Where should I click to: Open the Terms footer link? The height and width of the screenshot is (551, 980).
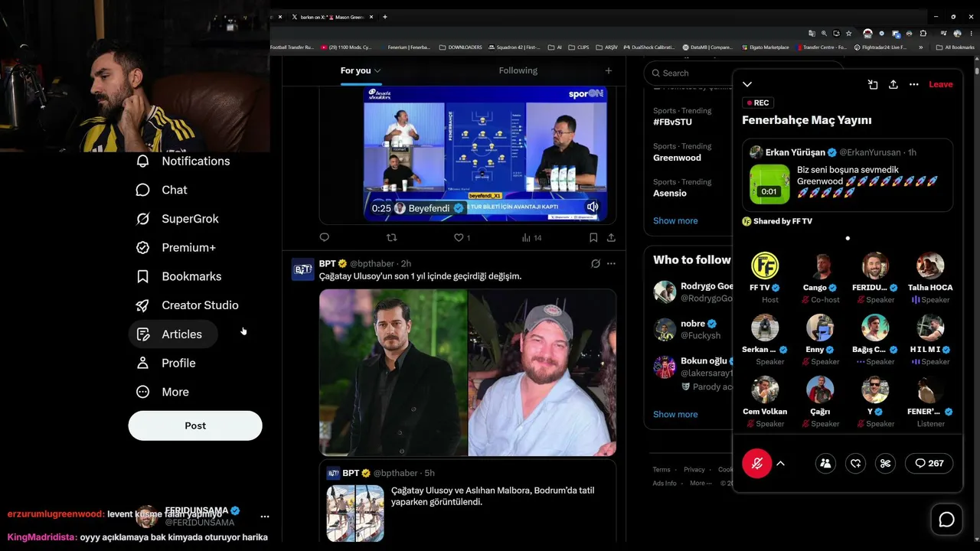(661, 470)
